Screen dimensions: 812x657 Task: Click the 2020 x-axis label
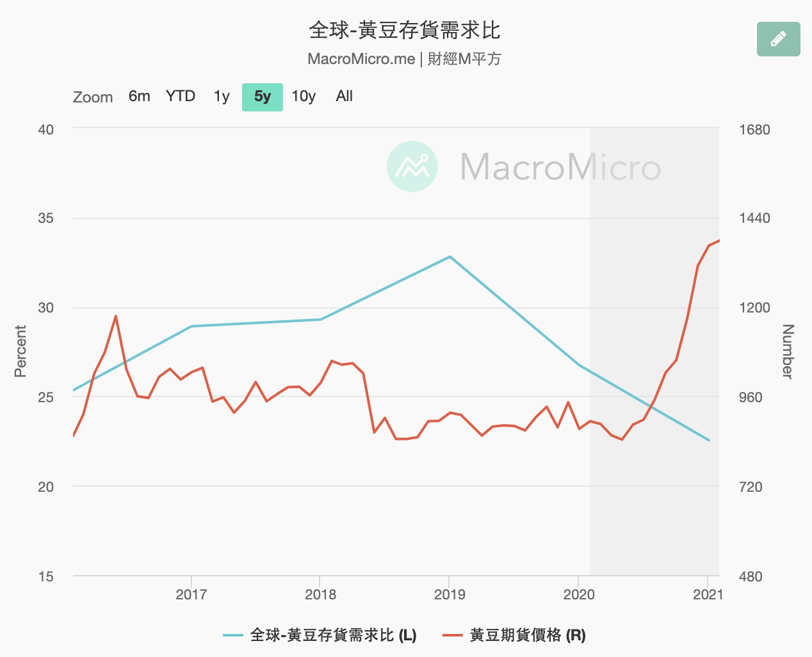coord(579,594)
